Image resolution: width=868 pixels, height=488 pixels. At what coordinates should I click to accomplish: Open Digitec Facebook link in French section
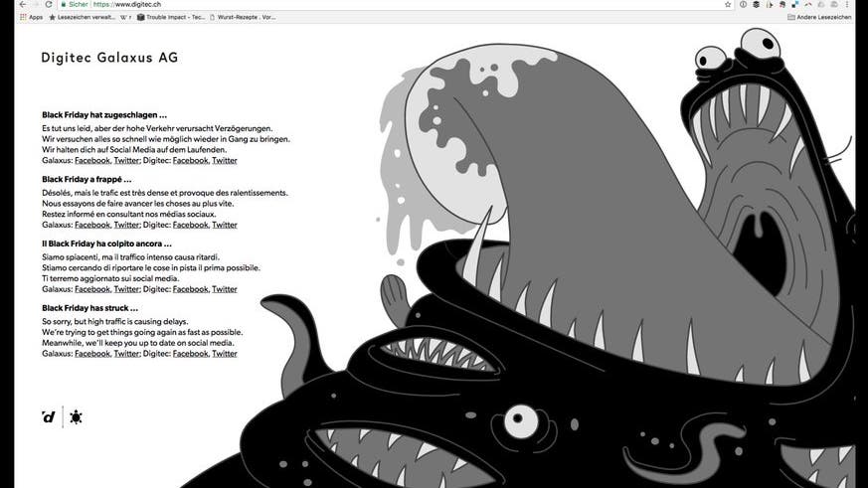191,225
